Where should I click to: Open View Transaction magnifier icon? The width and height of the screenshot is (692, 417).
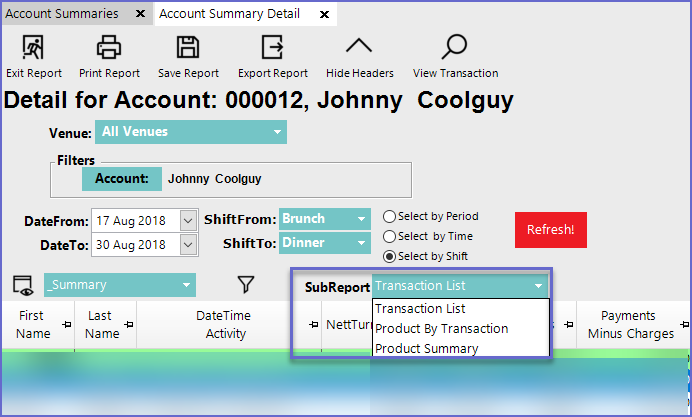click(455, 47)
